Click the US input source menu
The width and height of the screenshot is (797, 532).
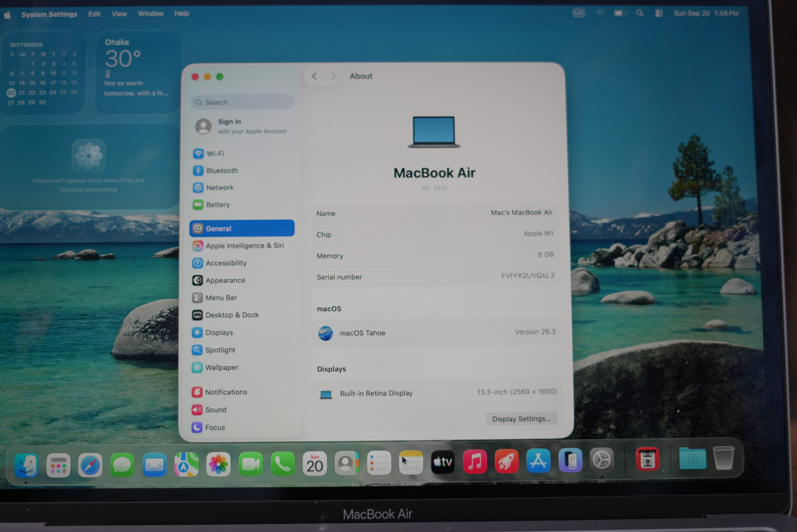(x=579, y=13)
